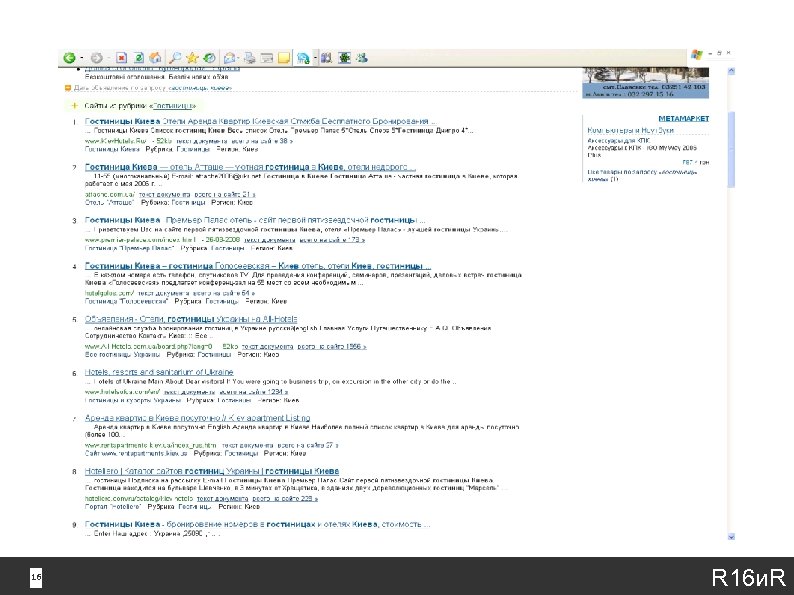
Task: Go back with the green Back arrow
Action: pyautogui.click(x=69, y=58)
